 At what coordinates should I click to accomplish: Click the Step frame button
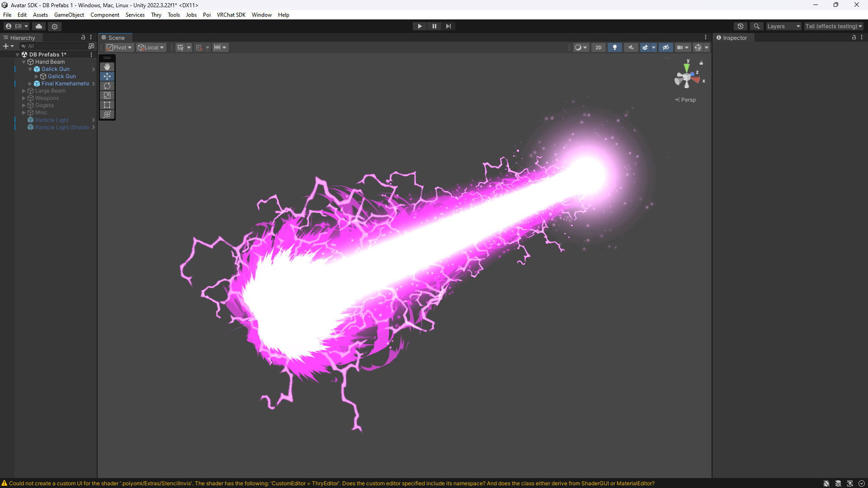tap(448, 26)
